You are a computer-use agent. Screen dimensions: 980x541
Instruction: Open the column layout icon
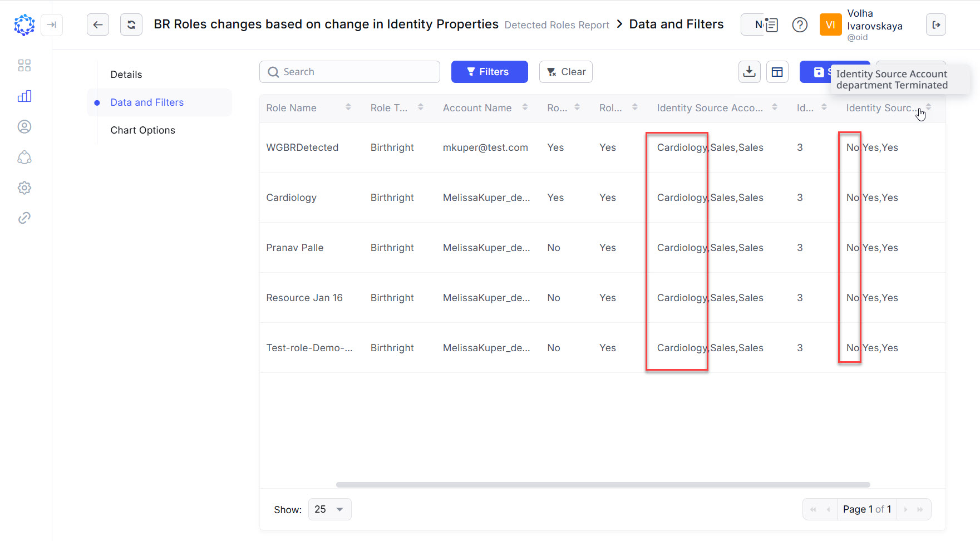pyautogui.click(x=777, y=72)
